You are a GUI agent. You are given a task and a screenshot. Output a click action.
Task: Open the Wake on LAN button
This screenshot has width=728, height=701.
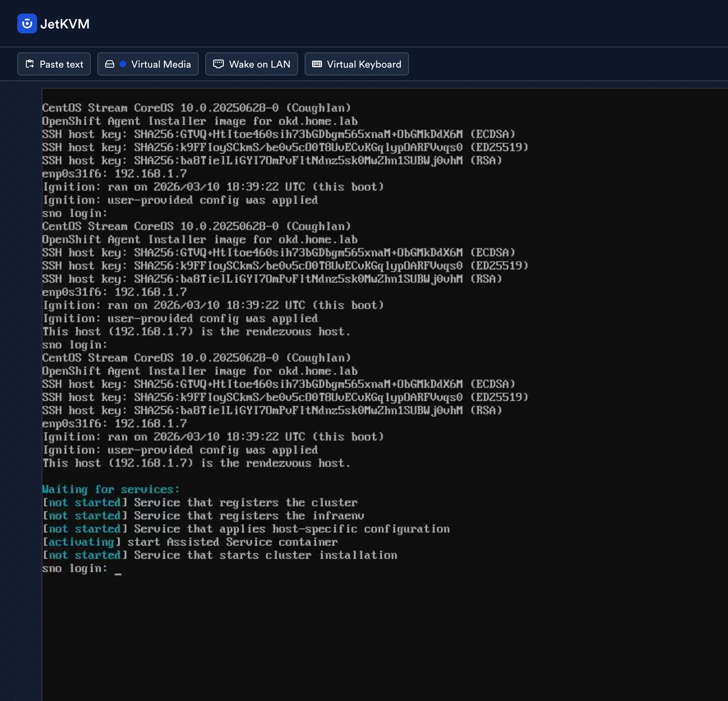tap(251, 64)
